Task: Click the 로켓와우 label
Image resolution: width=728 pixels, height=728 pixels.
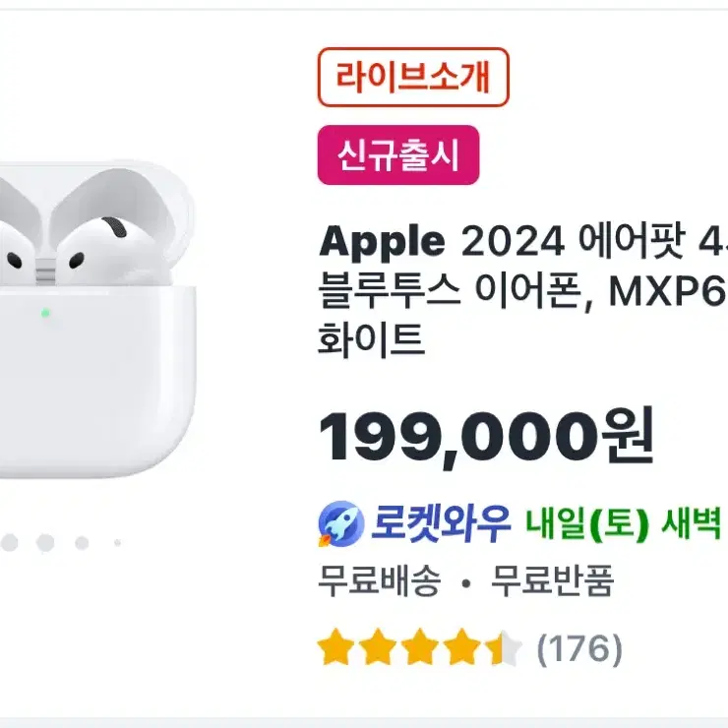Action: coord(441,523)
